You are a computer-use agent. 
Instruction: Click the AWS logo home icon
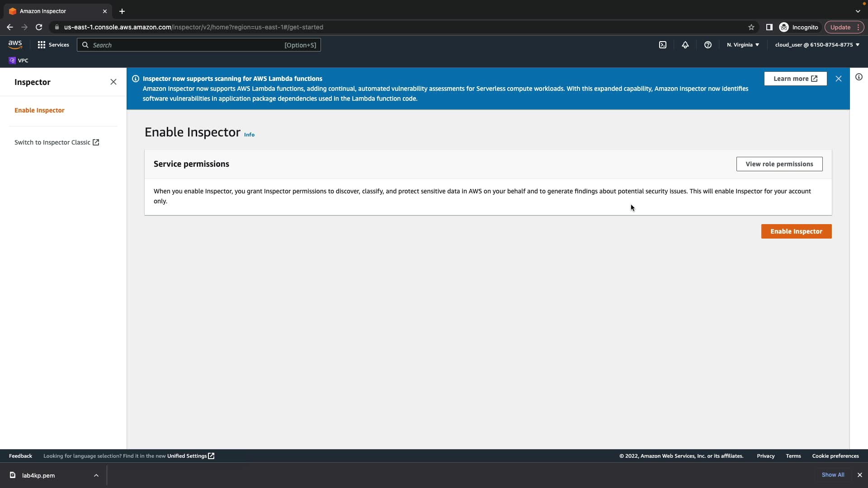(x=15, y=44)
